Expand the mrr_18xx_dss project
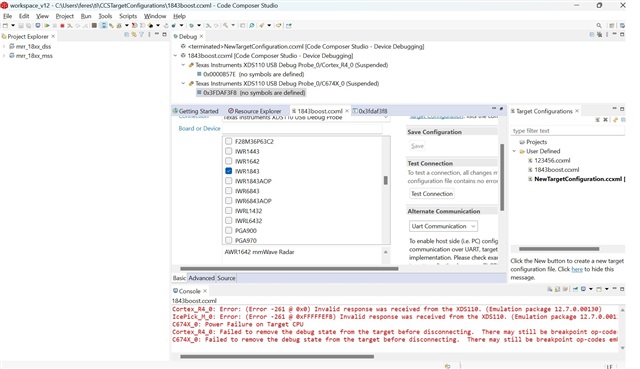 click(4, 47)
